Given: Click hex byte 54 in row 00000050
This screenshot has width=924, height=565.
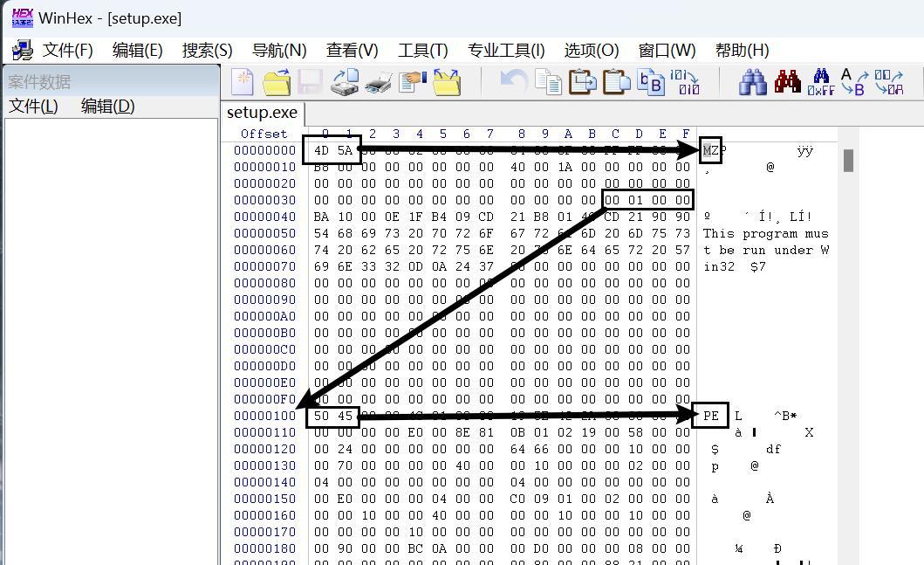Looking at the screenshot, I should tap(321, 233).
